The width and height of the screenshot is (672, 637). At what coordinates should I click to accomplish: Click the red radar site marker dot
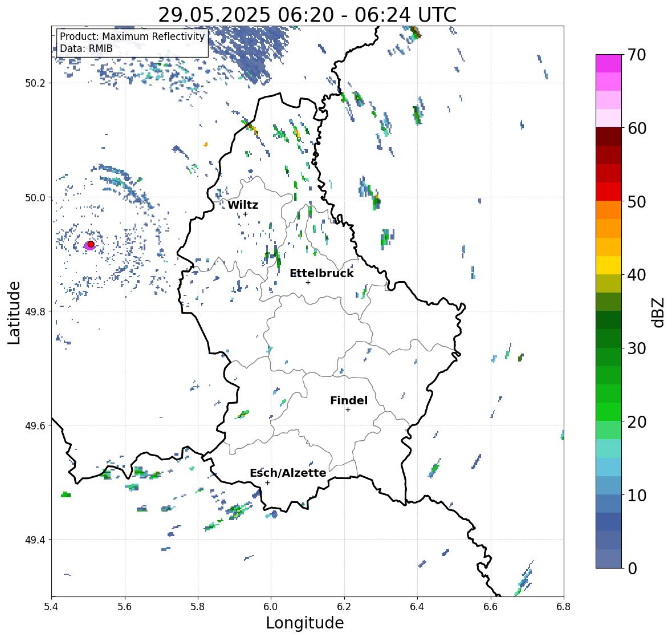pos(91,244)
